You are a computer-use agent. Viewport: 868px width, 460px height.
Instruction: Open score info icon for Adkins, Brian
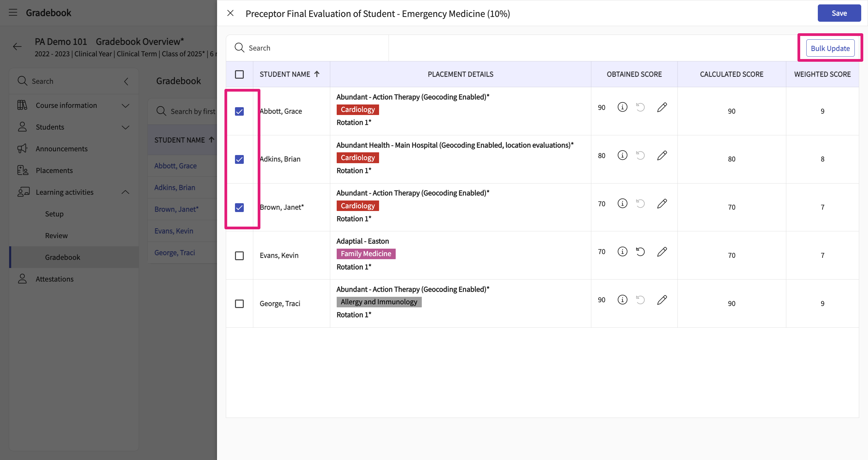(622, 155)
